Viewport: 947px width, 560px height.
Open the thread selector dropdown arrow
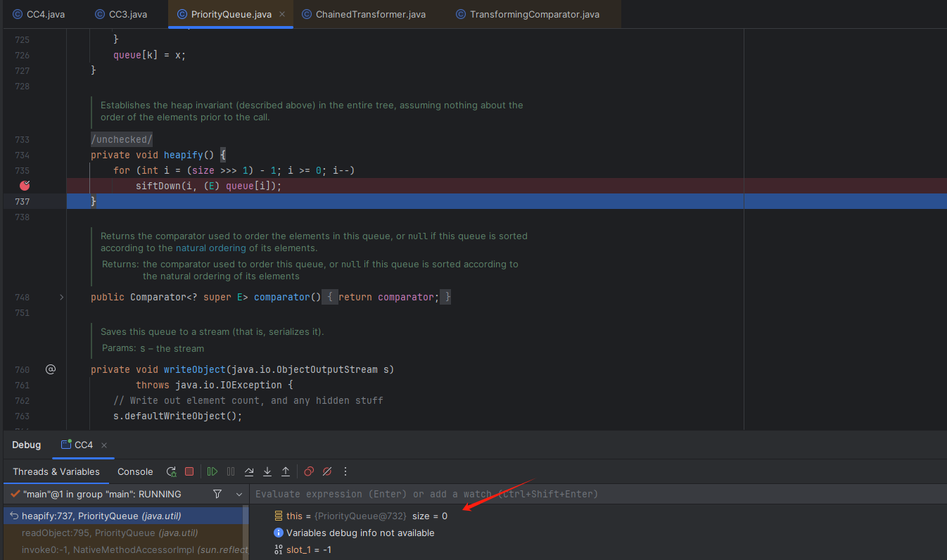pos(239,494)
